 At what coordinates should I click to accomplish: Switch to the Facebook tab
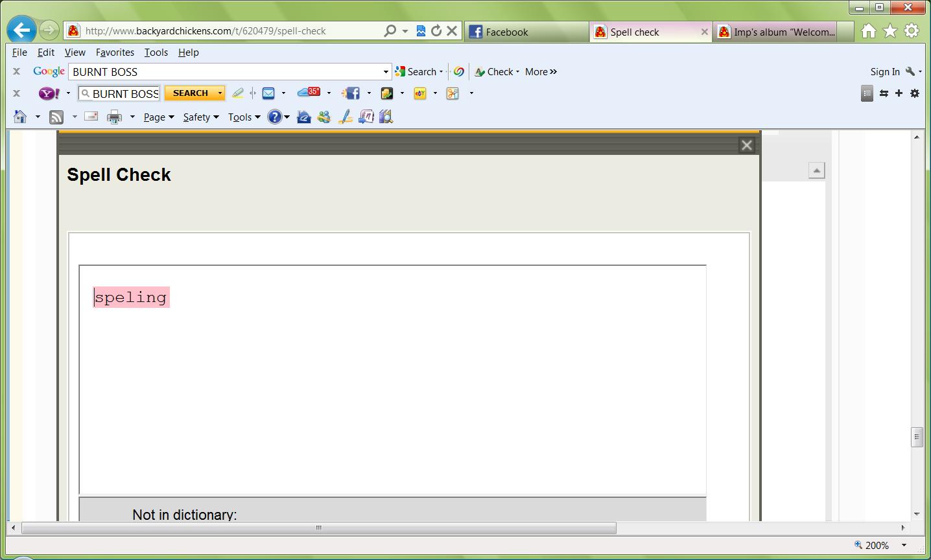tap(506, 32)
